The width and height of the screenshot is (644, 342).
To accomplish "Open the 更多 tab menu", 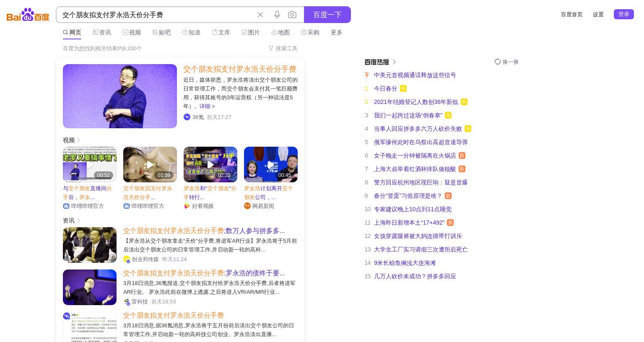I will [x=337, y=32].
